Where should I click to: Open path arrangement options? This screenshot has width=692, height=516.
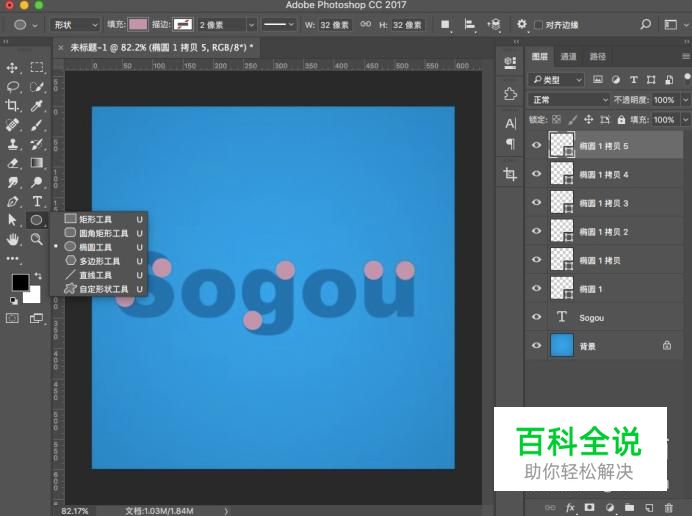pyautogui.click(x=494, y=25)
